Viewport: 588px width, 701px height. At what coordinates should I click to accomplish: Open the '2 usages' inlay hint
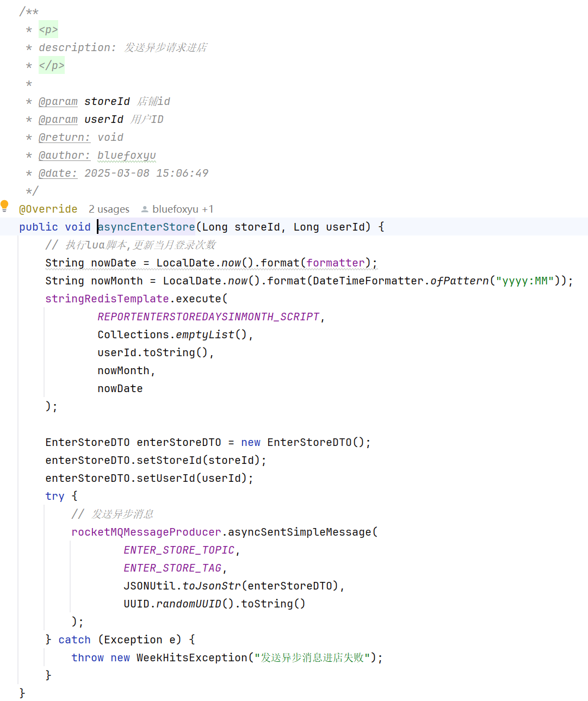(109, 209)
